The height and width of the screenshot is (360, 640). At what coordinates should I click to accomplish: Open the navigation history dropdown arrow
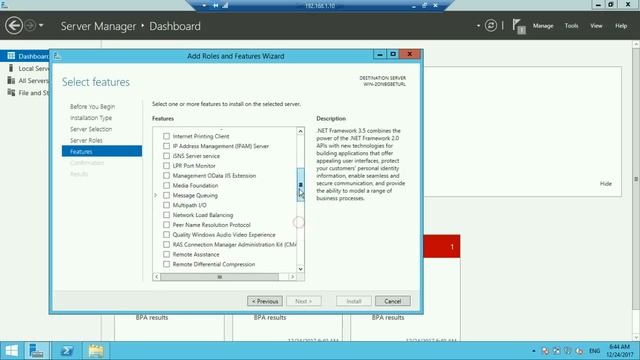41,25
